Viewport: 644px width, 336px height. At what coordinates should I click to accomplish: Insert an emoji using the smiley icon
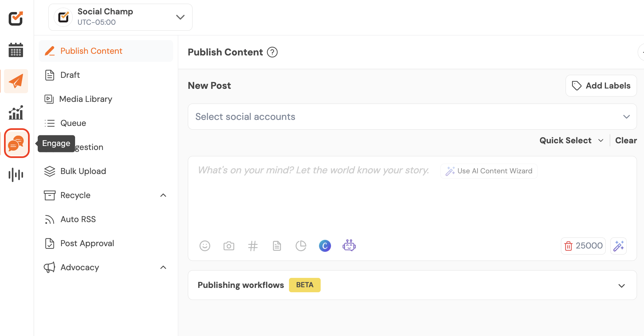[205, 246]
